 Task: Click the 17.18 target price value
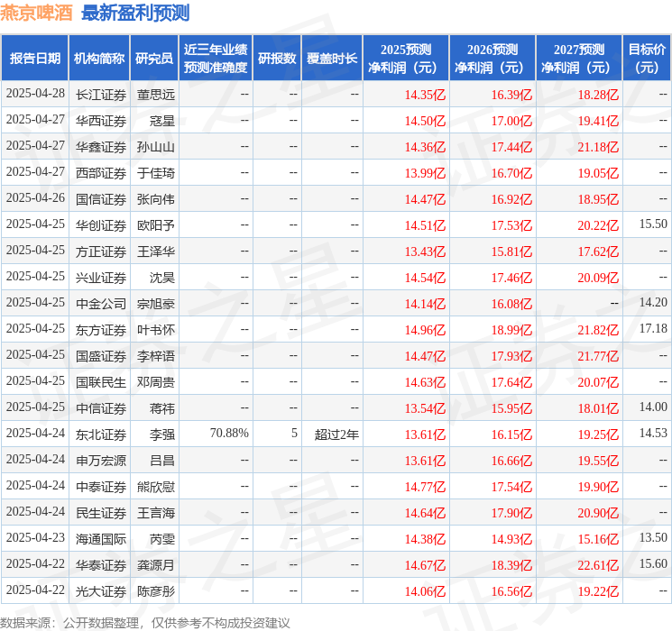pyautogui.click(x=653, y=328)
